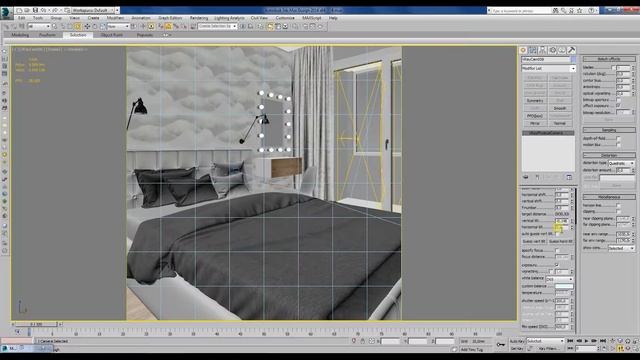Toggle the exposure checkbox

pos(557,265)
